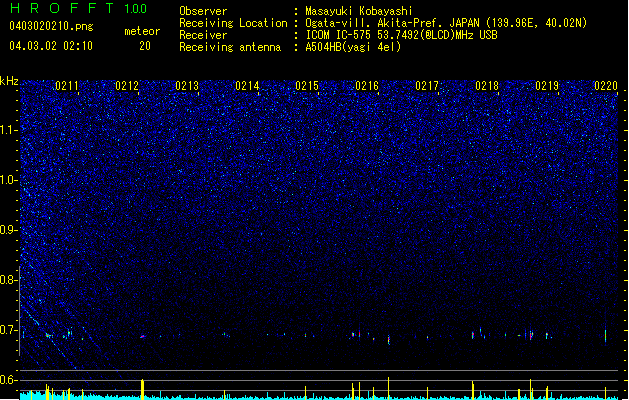This screenshot has width=629, height=400.
Task: Click the meteor echo near 0212 at 0.7 kHz
Action: (x=142, y=336)
